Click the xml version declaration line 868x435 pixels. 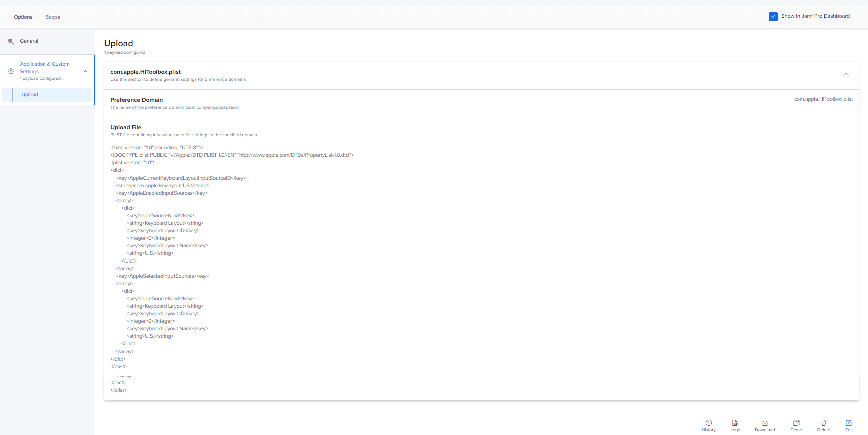tap(156, 148)
